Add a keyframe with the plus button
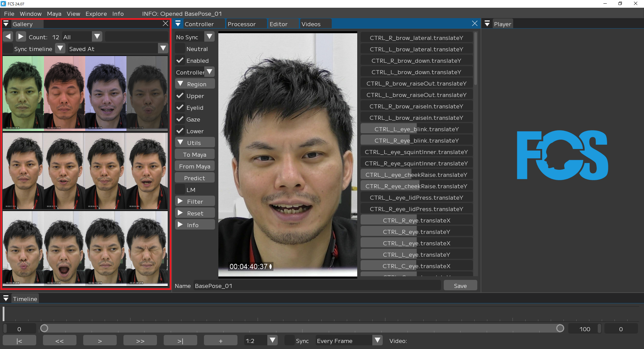Screen dimensions: 644x349 pyautogui.click(x=220, y=341)
